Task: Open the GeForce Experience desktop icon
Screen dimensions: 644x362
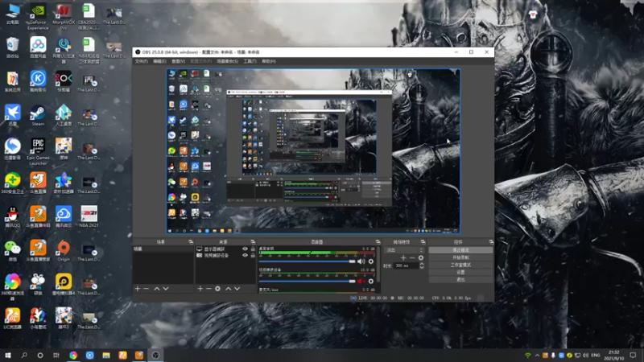Action: click(x=38, y=17)
